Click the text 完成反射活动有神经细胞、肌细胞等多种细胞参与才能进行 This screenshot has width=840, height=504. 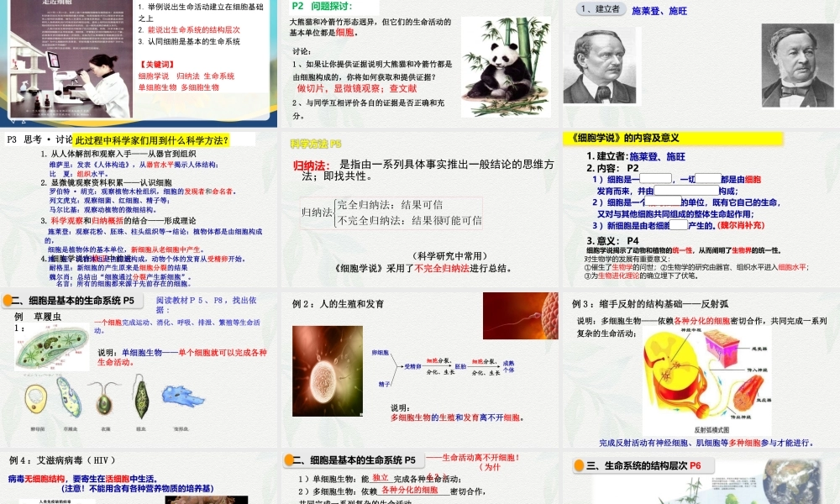pos(706,443)
